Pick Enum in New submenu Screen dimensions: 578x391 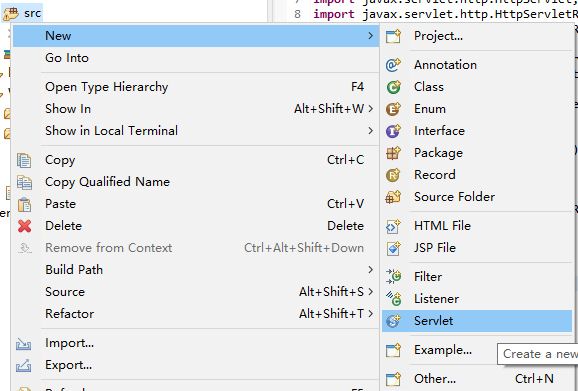pyautogui.click(x=477, y=109)
